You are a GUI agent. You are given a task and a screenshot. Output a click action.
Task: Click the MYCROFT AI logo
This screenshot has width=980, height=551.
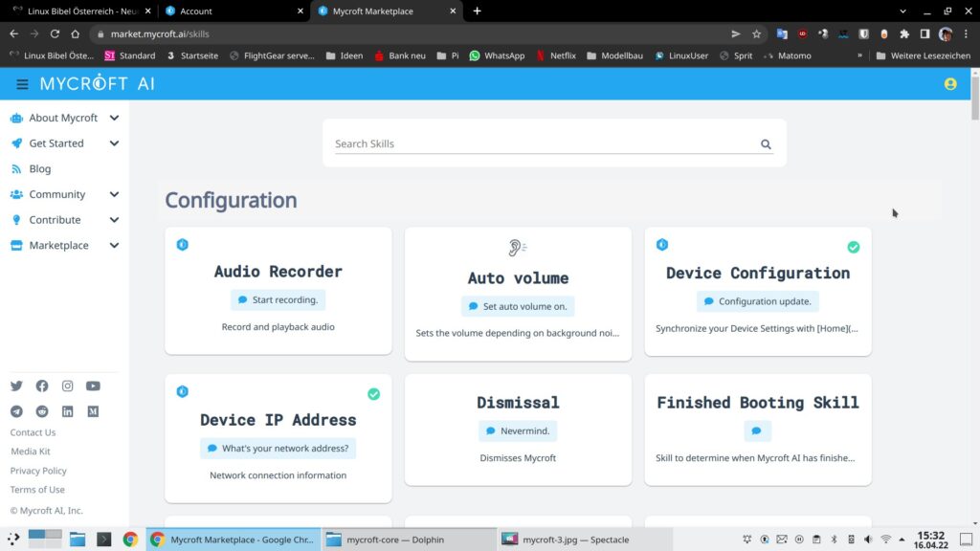point(97,84)
